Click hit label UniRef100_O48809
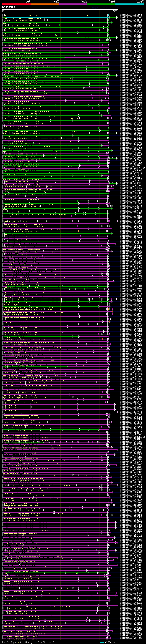The image size is (146, 644). click(x=131, y=188)
